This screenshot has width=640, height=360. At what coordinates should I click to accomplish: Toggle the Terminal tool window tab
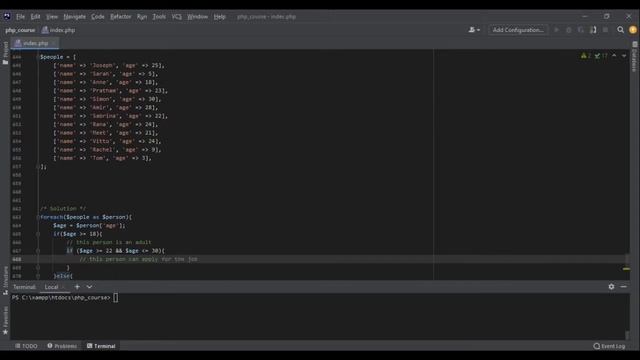point(101,346)
